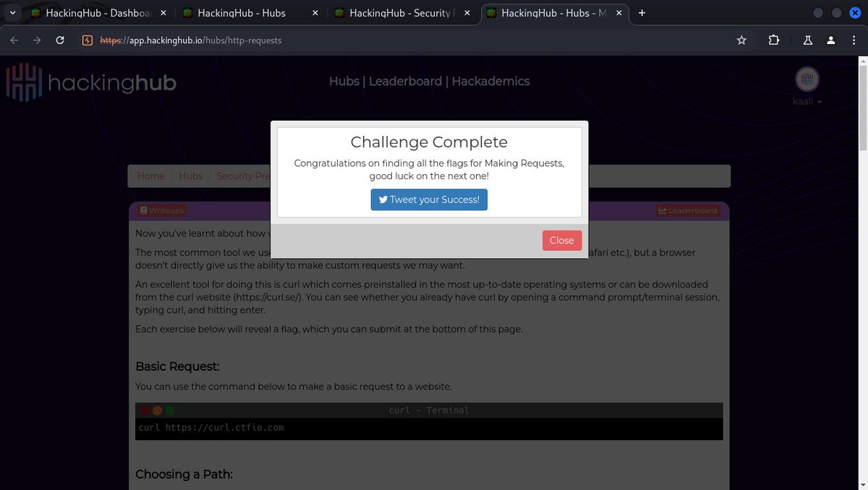Click the hackinghub logo
Viewport: 868px width, 490px height.
coord(91,82)
